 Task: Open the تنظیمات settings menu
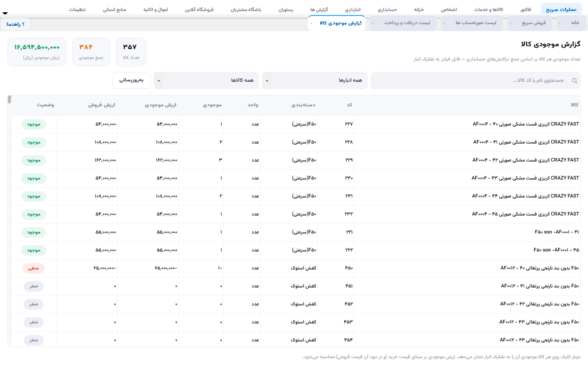(77, 9)
